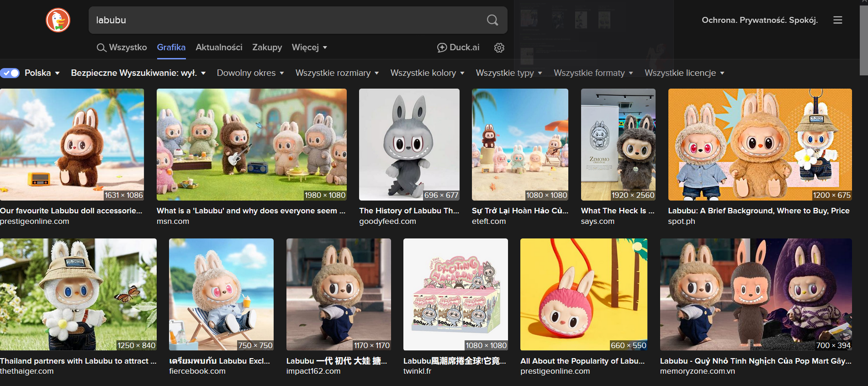The height and width of the screenshot is (386, 868).
Task: Open Wszystkie rozmiary filter
Action: click(x=337, y=73)
